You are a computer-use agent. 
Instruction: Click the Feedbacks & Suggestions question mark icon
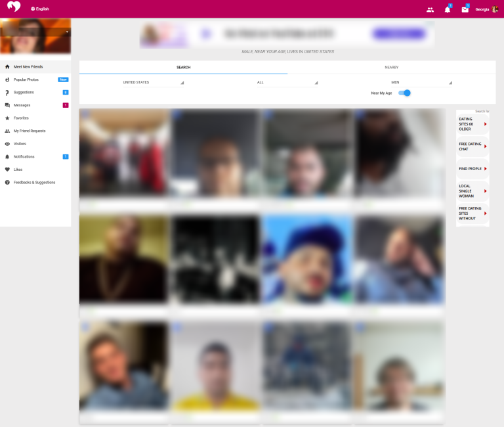coord(7,183)
